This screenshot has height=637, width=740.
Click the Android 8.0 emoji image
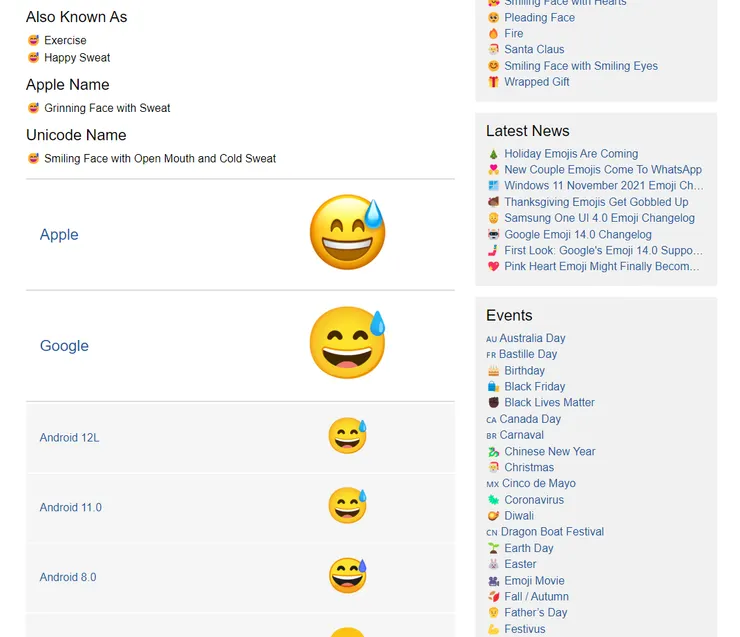(x=347, y=575)
